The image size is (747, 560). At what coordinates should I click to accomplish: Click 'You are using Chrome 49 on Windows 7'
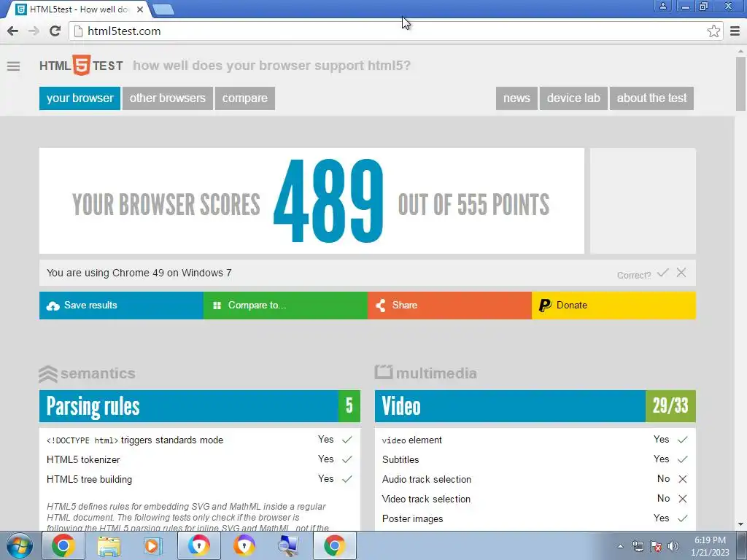tap(139, 273)
